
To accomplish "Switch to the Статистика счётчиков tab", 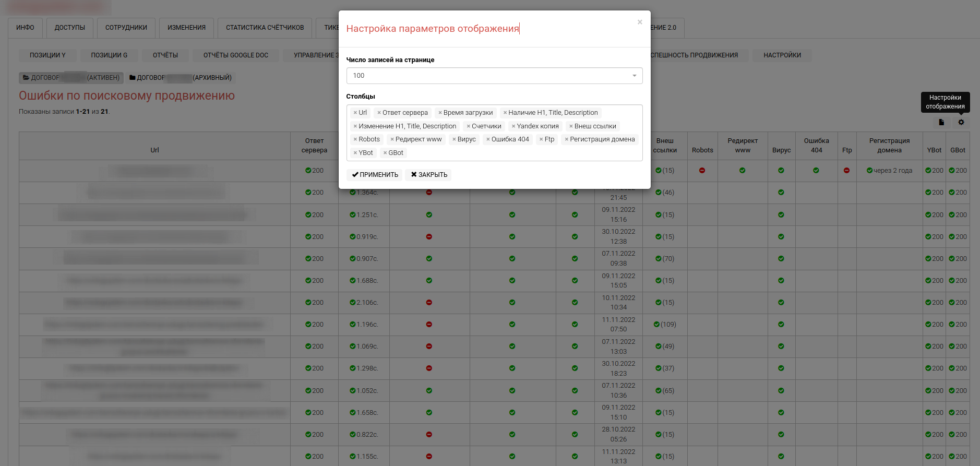I will coord(265,28).
